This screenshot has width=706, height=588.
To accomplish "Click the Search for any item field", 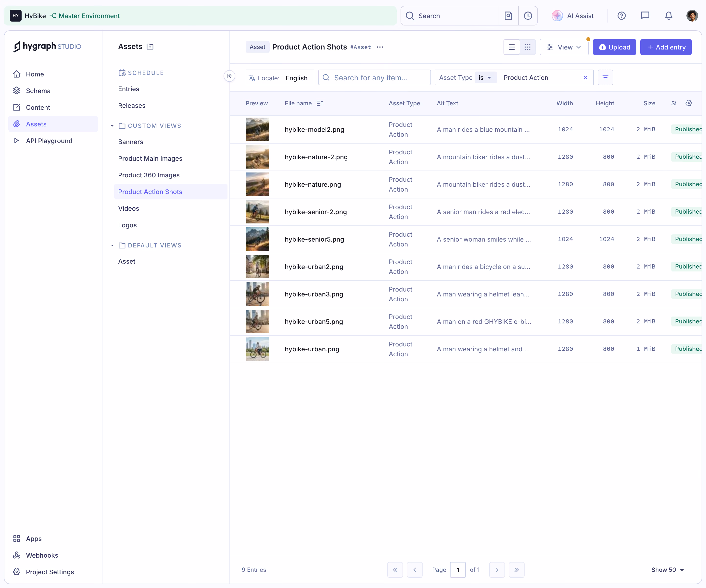I will point(374,78).
